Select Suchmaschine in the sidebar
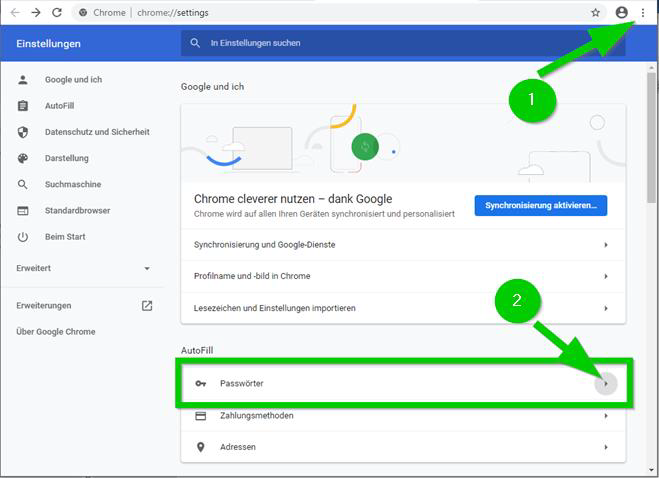This screenshot has height=478, width=659. (73, 184)
